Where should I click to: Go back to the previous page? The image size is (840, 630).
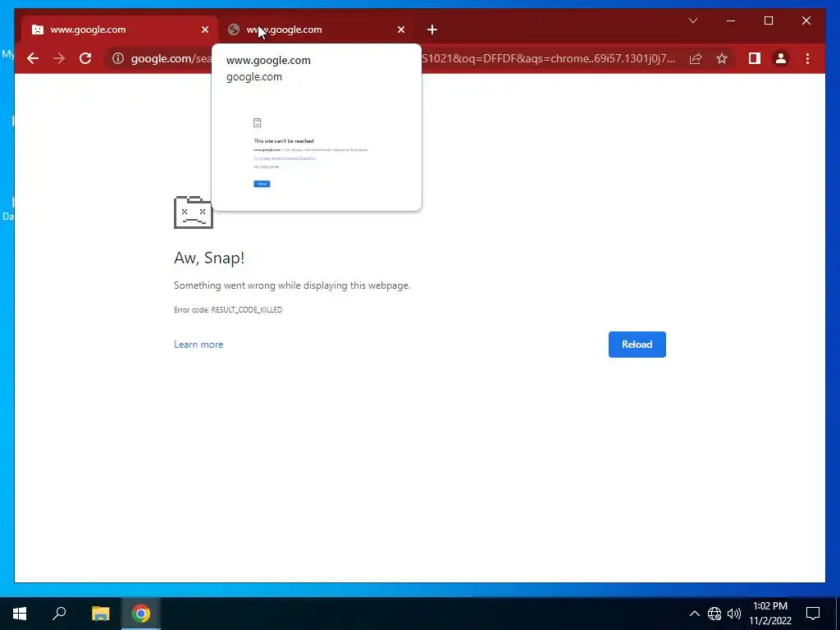coord(33,58)
